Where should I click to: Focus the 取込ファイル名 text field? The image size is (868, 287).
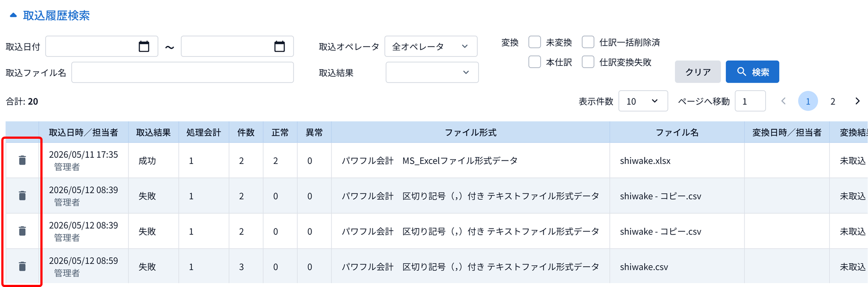pos(182,72)
